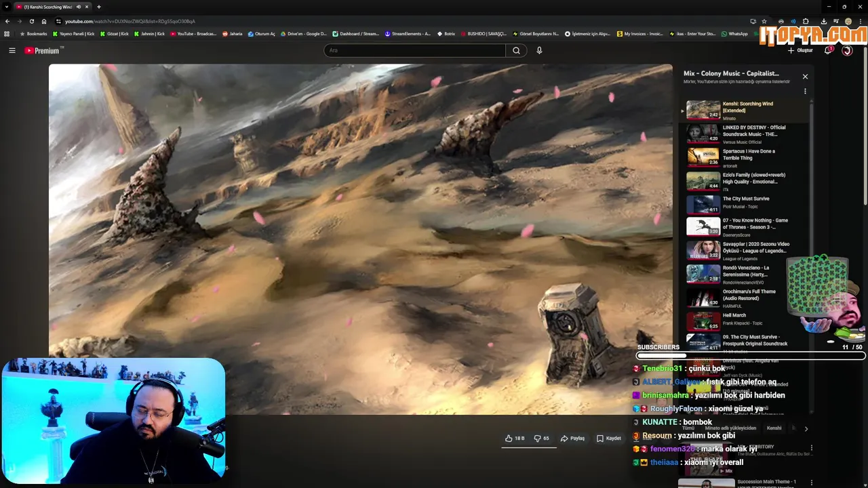The image size is (868, 488).
Task: Play The City Must Survive playlist item
Action: point(745,204)
